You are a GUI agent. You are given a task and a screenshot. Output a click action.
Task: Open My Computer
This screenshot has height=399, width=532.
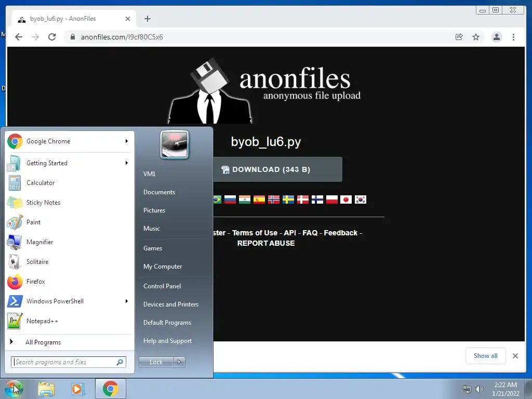[x=163, y=267]
